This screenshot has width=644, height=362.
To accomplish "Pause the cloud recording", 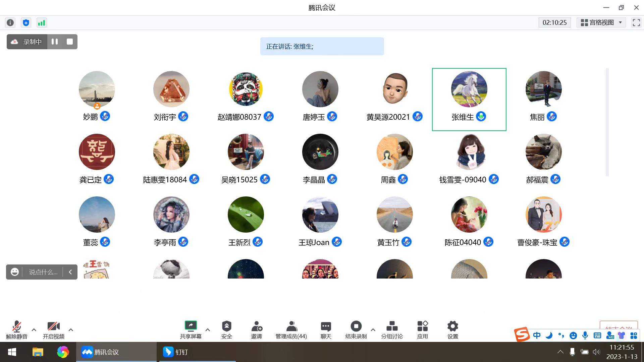I will click(x=55, y=42).
